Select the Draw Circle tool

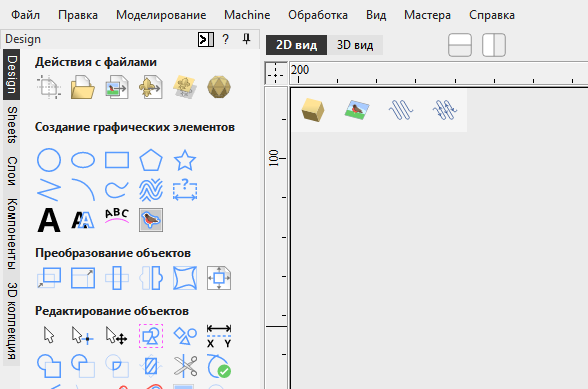pos(49,160)
